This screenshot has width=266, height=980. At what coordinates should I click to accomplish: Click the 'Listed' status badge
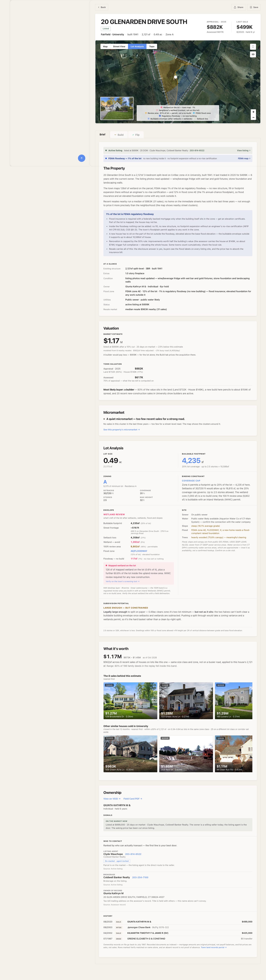click(x=106, y=29)
